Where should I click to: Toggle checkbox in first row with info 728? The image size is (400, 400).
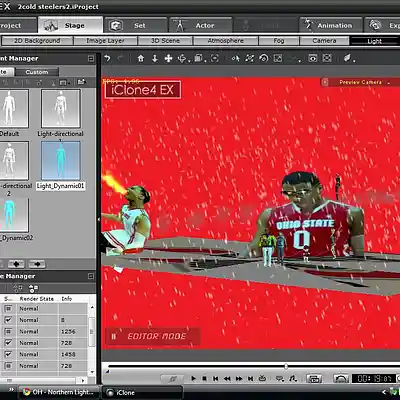8,343
